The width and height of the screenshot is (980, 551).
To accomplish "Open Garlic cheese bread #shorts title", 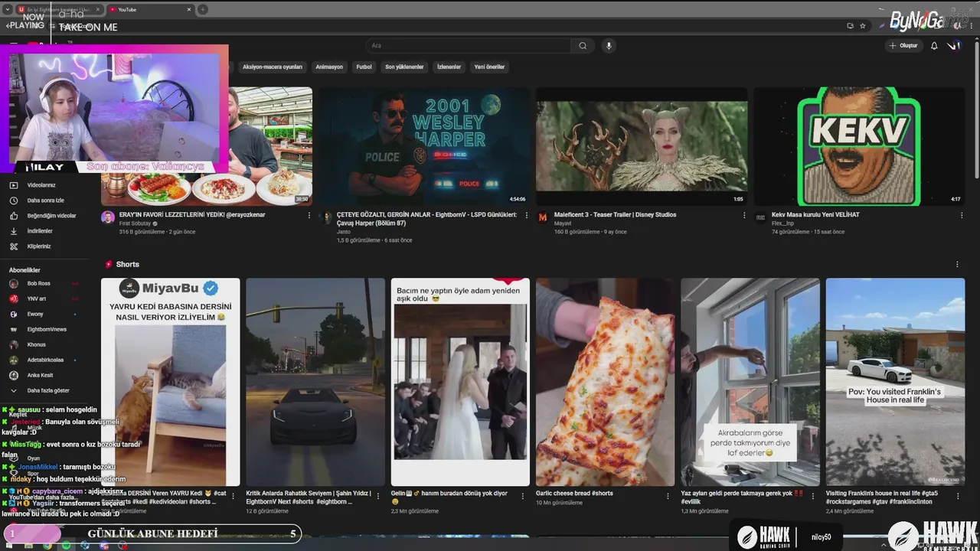I will pos(574,494).
